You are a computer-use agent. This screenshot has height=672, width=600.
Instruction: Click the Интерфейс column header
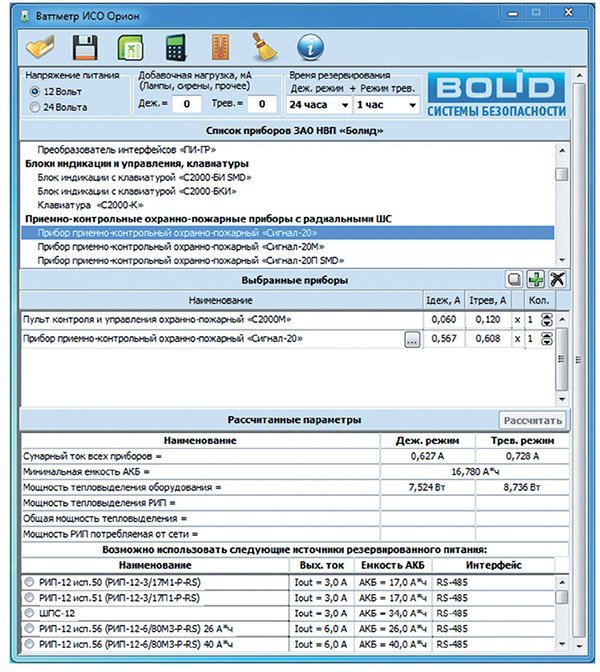(x=494, y=565)
